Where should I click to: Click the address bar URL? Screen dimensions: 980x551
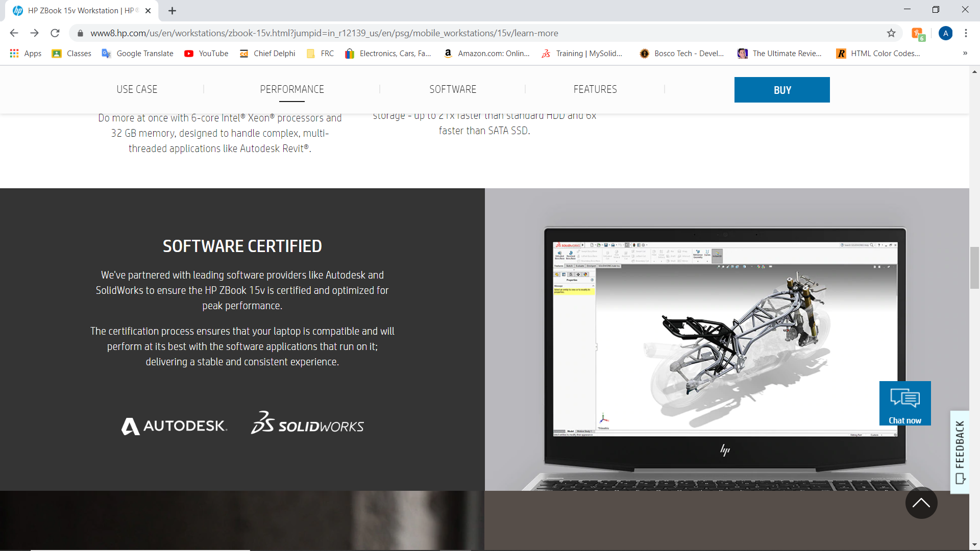click(x=324, y=33)
